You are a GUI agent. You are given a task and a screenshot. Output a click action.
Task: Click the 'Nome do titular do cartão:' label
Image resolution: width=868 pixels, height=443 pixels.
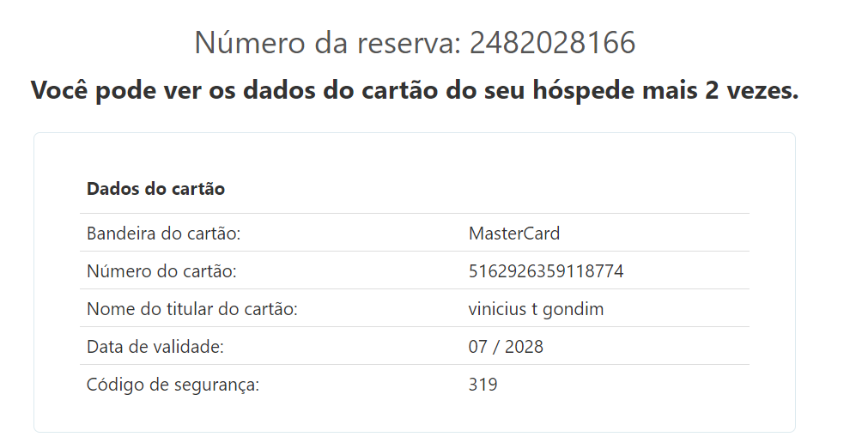(x=191, y=309)
